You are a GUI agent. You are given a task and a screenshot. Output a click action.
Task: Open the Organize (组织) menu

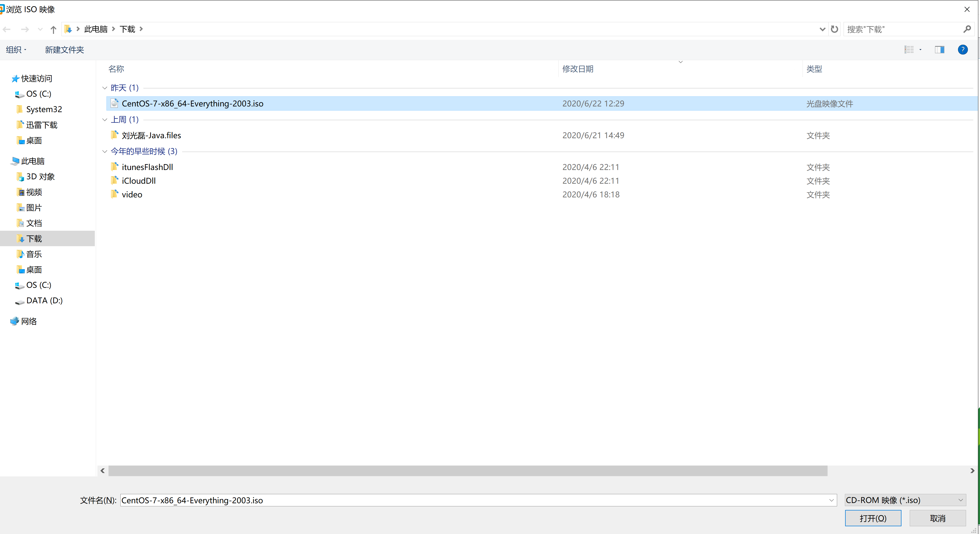(x=16, y=50)
